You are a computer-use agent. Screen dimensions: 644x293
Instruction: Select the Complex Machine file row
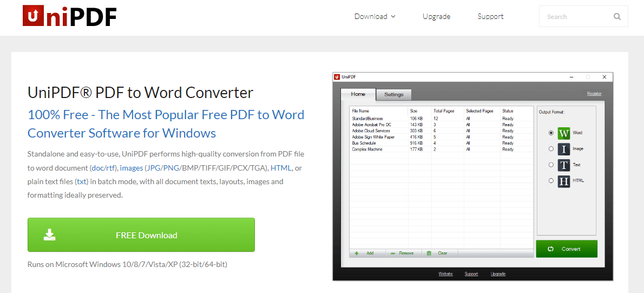(x=441, y=149)
